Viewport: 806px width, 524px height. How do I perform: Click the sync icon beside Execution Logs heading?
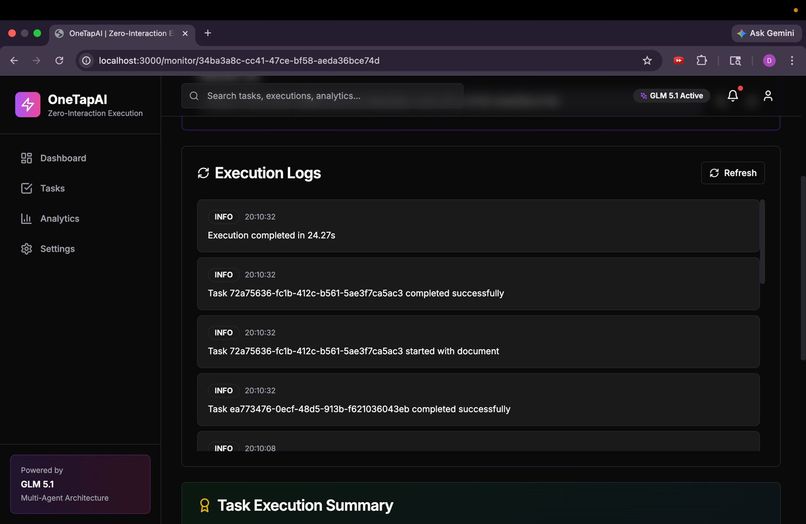point(204,173)
